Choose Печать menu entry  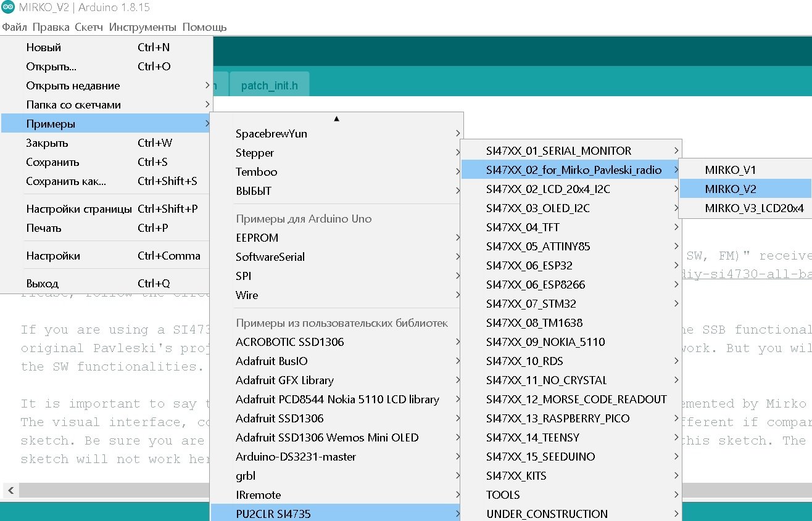click(107, 228)
